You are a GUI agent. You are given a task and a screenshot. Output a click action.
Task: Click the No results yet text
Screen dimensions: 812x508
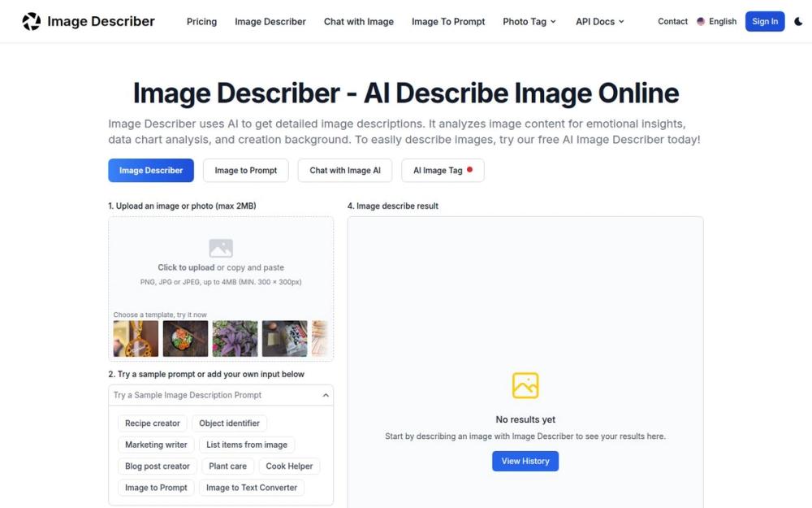coord(525,419)
